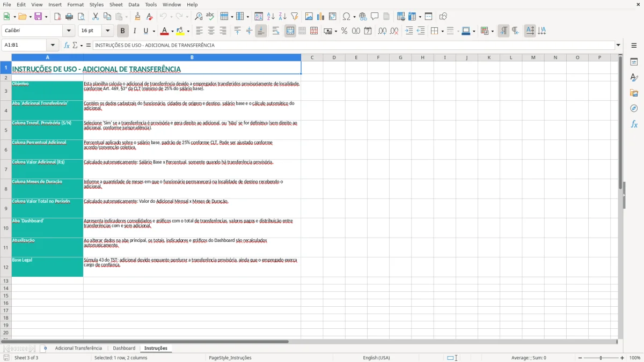Image resolution: width=644 pixels, height=362 pixels.
Task: Toggle Left-to-Right text direction
Action: (503, 31)
